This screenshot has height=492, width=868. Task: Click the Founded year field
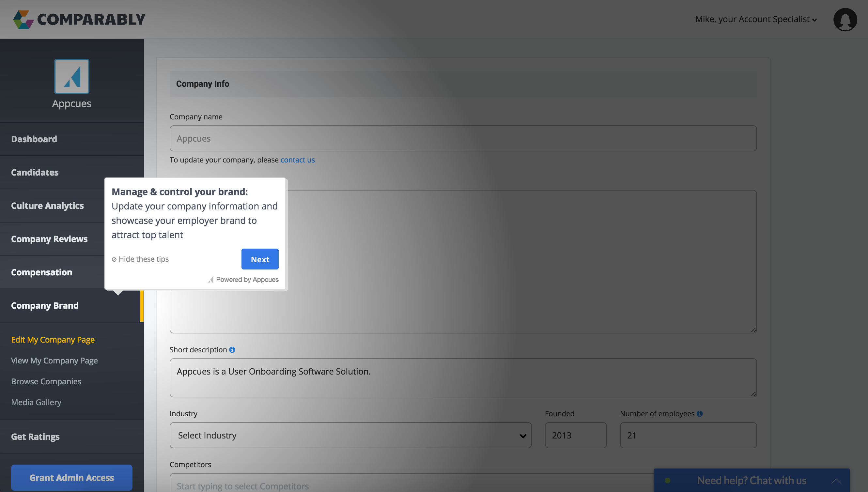576,435
